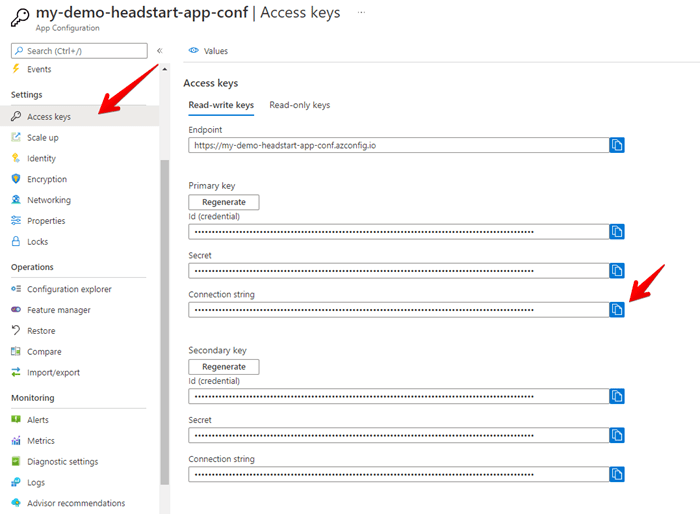The width and height of the screenshot is (700, 514).
Task: Click the Networking icon
Action: 16,200
